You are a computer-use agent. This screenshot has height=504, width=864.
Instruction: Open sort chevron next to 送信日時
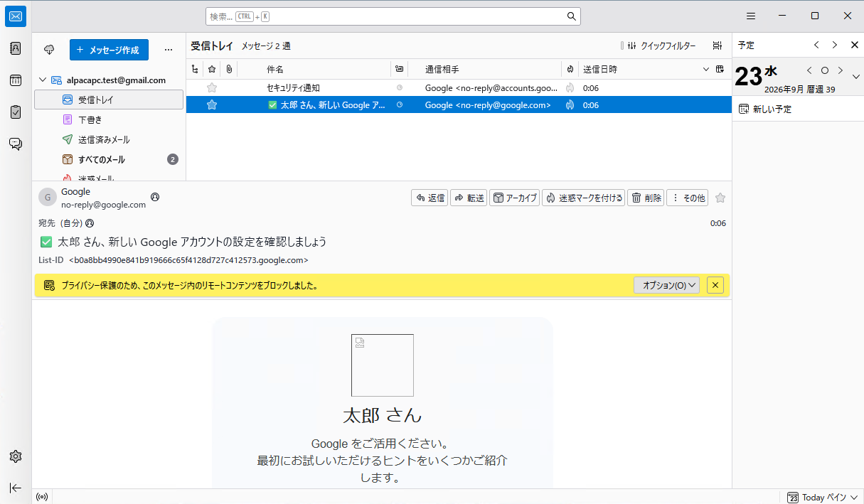(x=705, y=69)
